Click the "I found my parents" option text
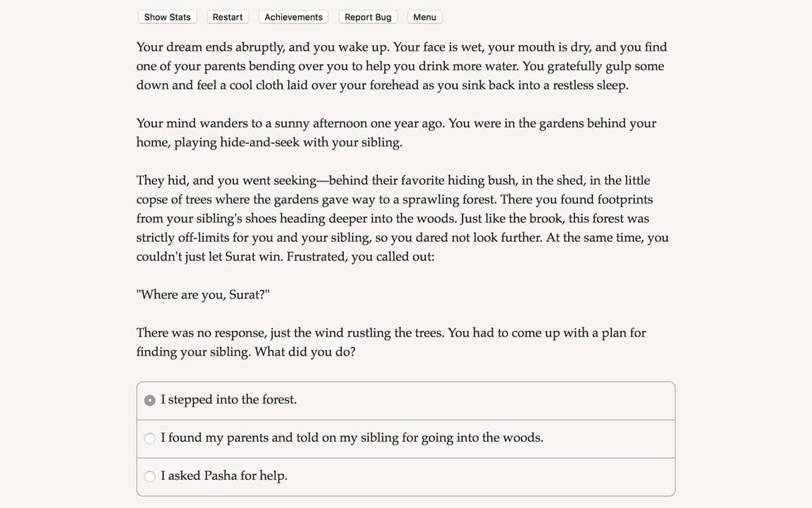812x508 pixels. pos(352,437)
